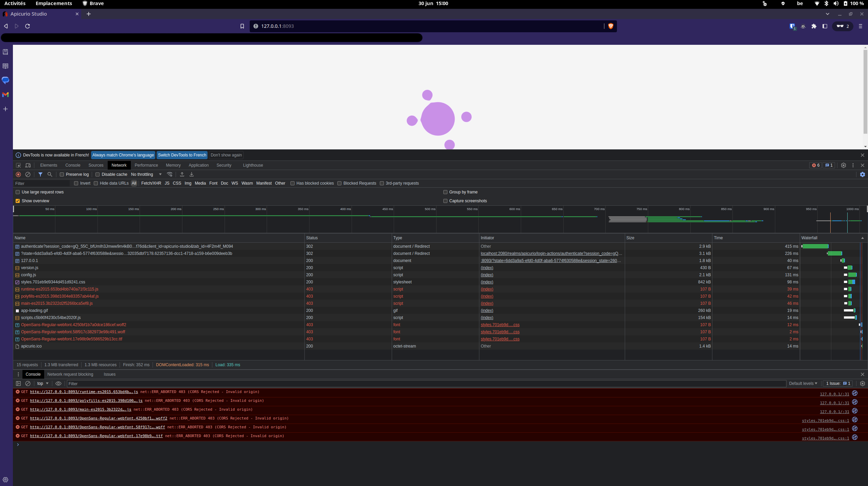The width and height of the screenshot is (868, 486).
Task: Clear the network requests list
Action: click(28, 174)
